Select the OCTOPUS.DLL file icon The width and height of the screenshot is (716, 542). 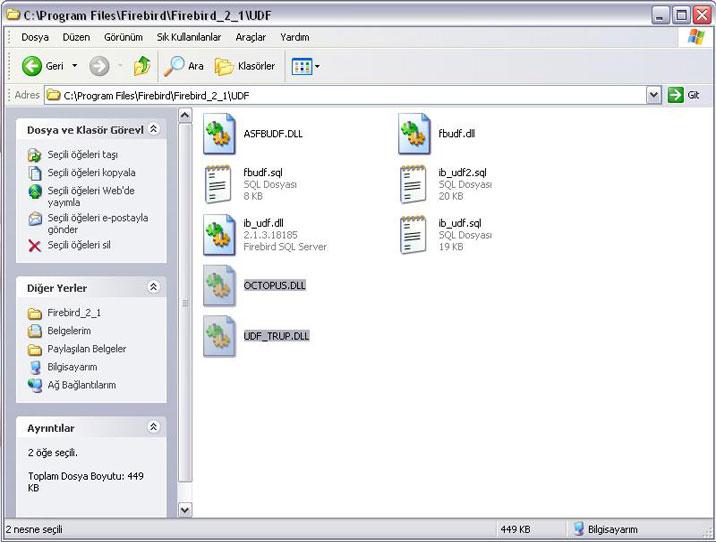tap(219, 285)
